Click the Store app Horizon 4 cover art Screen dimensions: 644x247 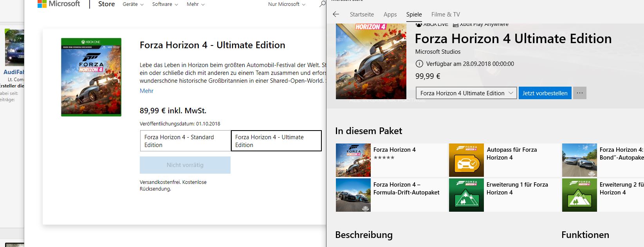point(371,61)
